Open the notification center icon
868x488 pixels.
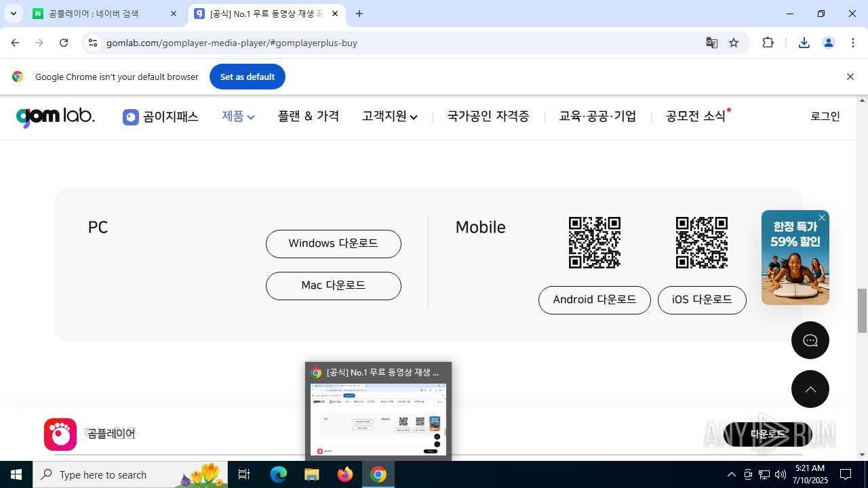[846, 474]
